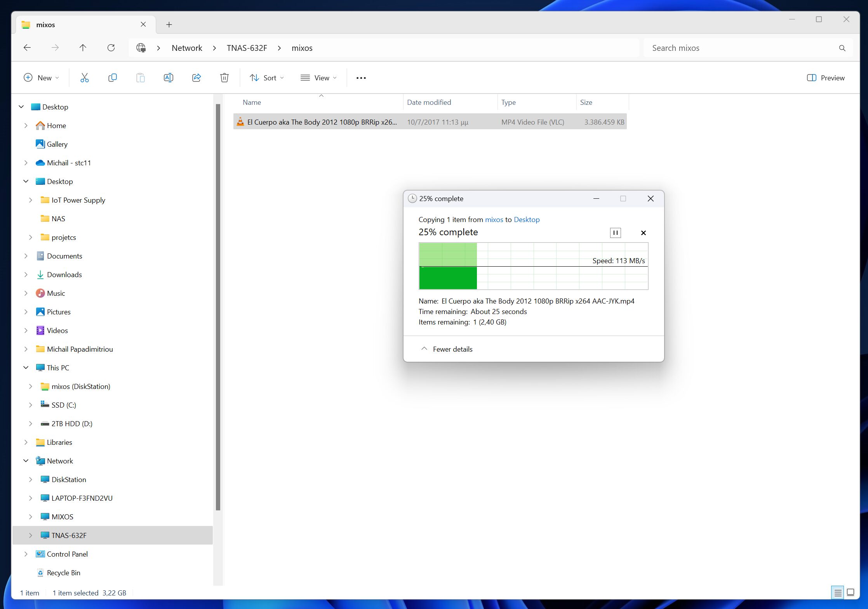This screenshot has height=609, width=868.
Task: Collapse the Network tree node
Action: [26, 461]
